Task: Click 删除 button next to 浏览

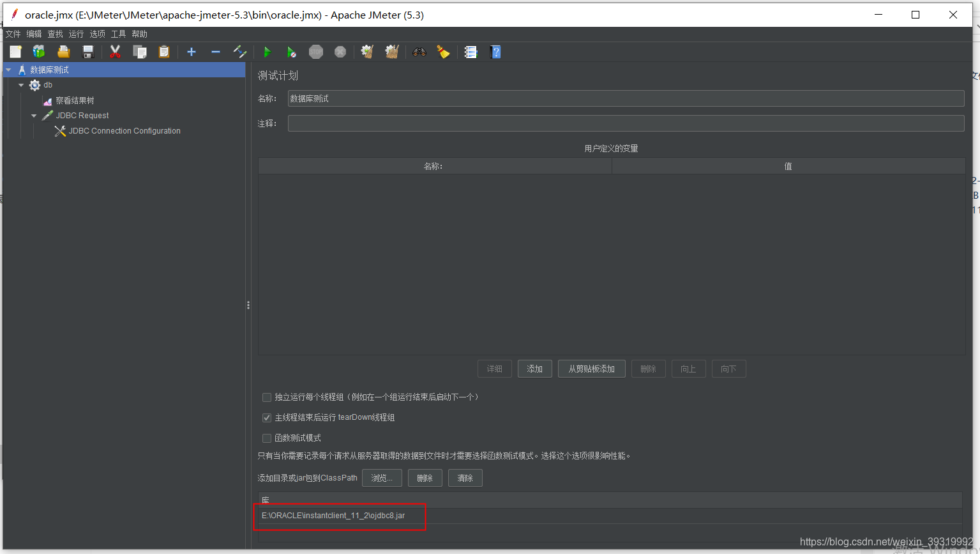Action: pos(425,478)
